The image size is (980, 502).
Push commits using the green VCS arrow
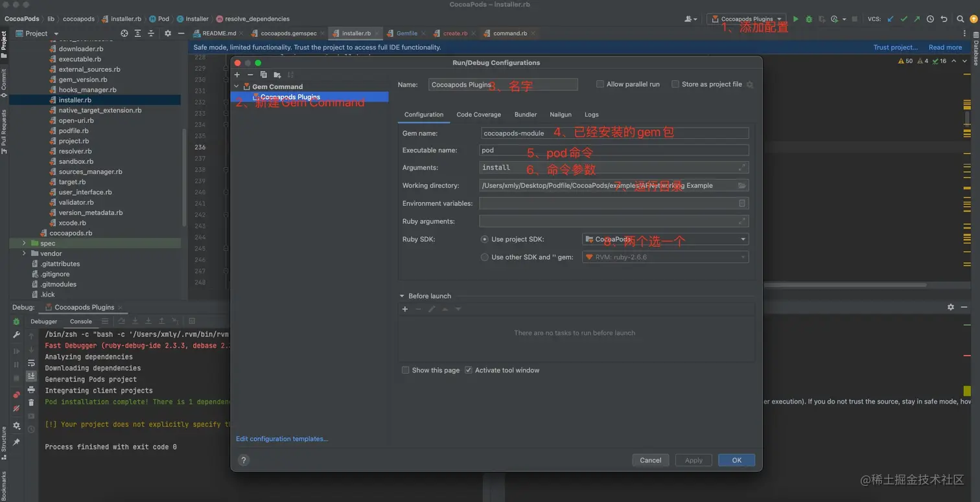[916, 19]
